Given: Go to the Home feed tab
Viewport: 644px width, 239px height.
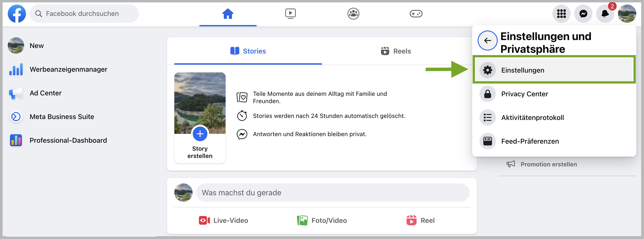Looking at the screenshot, I should [x=228, y=13].
